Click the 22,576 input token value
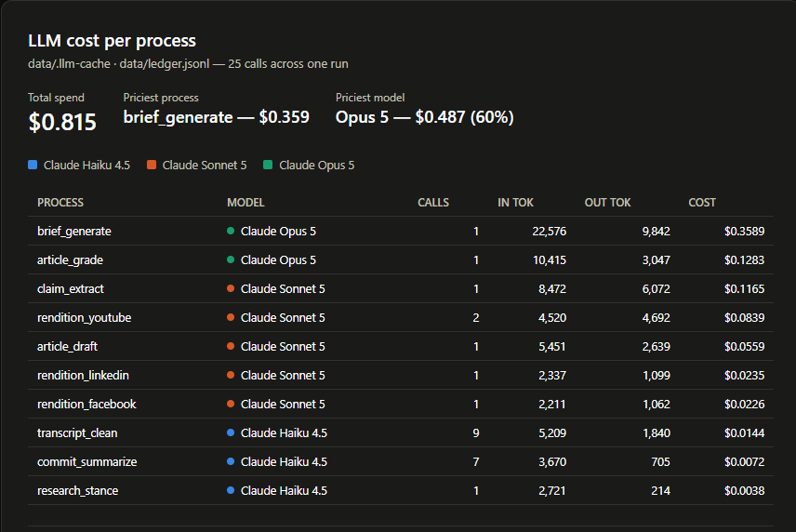Image resolution: width=796 pixels, height=532 pixels. pyautogui.click(x=550, y=232)
